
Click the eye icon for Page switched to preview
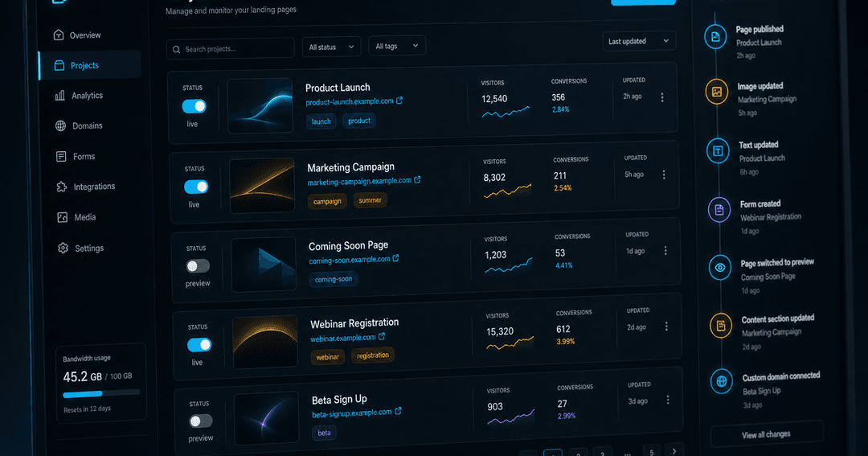point(719,268)
